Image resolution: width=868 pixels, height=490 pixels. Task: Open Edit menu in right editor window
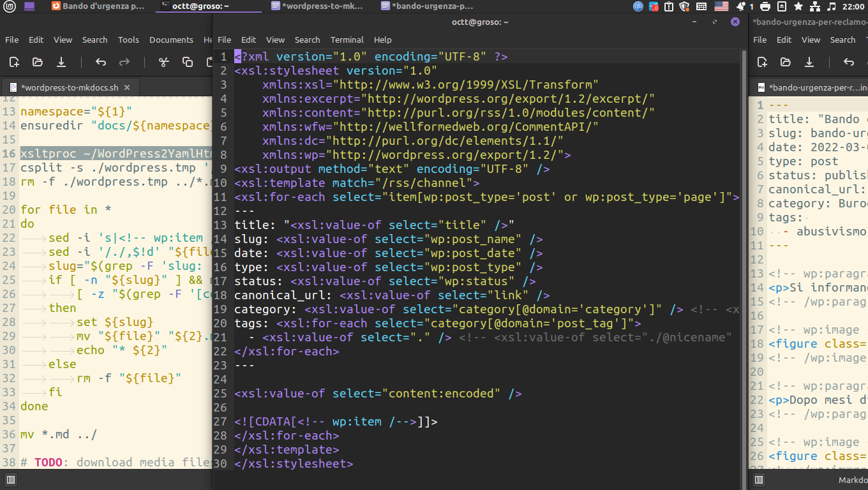pyautogui.click(x=784, y=40)
